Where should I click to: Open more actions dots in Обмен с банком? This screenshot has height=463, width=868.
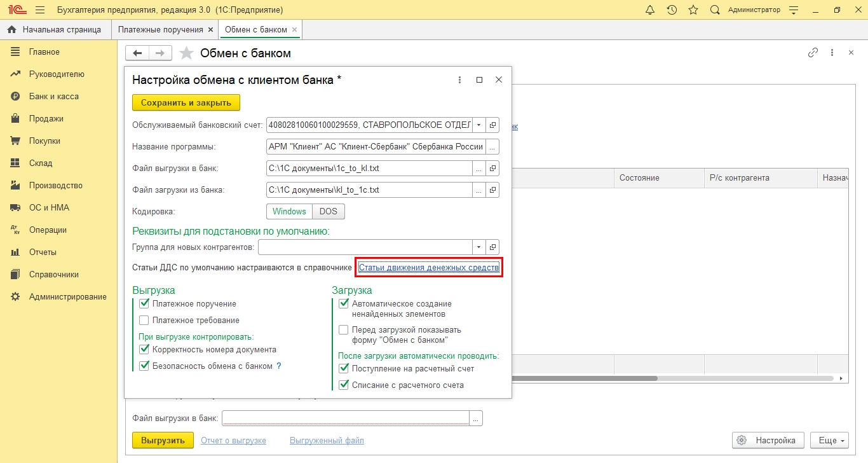[832, 53]
